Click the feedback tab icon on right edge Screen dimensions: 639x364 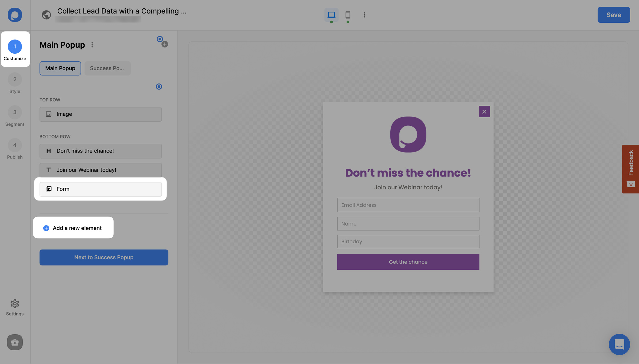pyautogui.click(x=631, y=184)
